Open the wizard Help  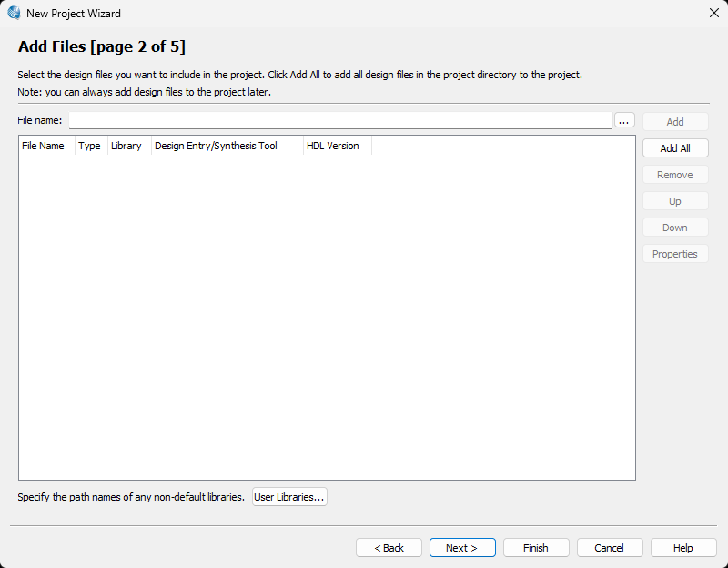(x=683, y=548)
